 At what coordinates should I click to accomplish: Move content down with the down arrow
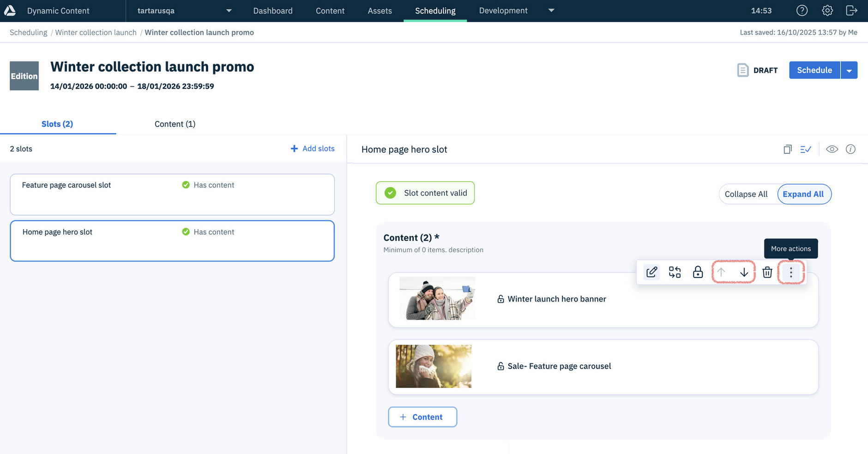(x=744, y=272)
